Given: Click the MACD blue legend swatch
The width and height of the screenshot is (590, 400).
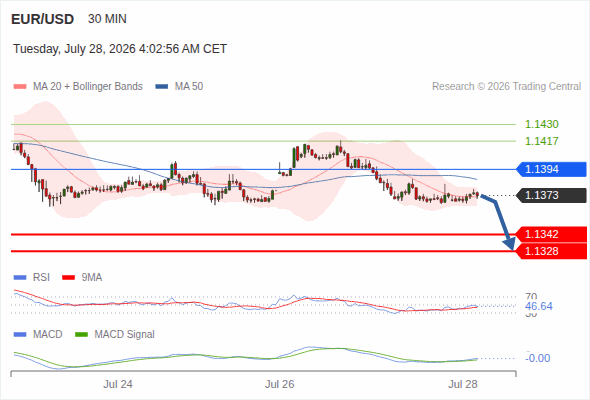Looking at the screenshot, I should tap(20, 335).
